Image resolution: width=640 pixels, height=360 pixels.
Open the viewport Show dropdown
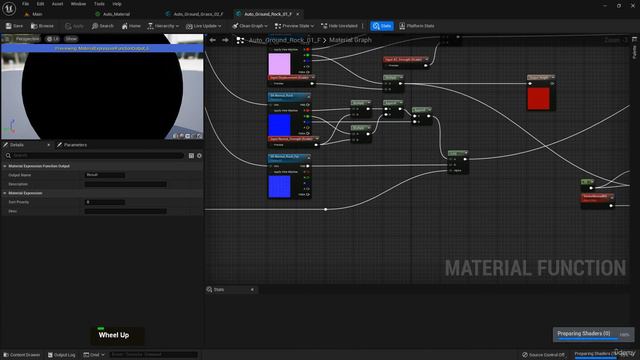point(71,39)
